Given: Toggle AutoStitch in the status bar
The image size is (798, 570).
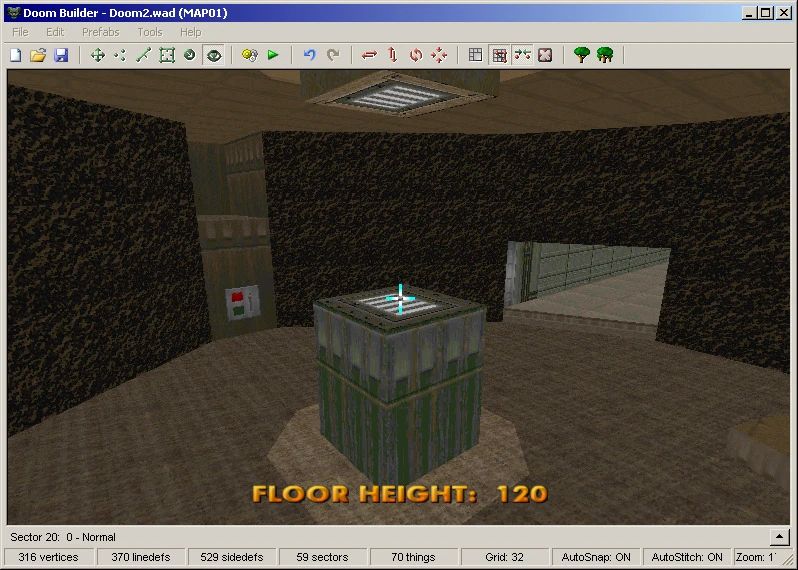Looking at the screenshot, I should click(x=687, y=557).
